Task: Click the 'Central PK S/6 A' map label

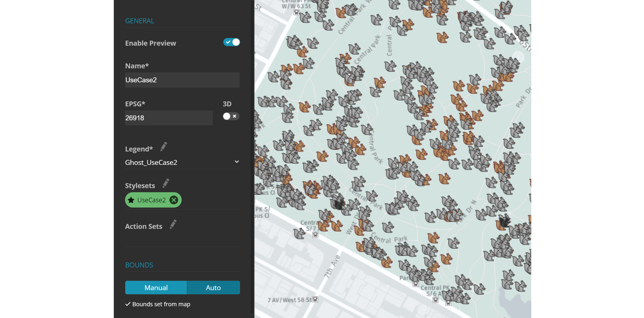Action: point(435,291)
